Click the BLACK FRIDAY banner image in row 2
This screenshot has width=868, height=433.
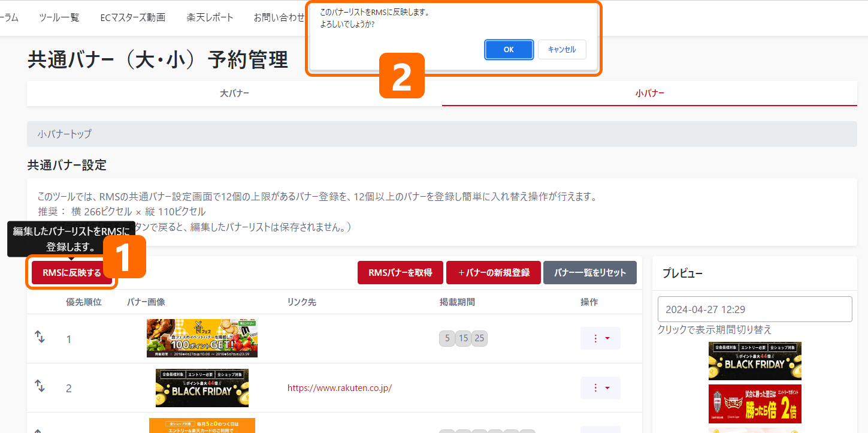click(202, 388)
